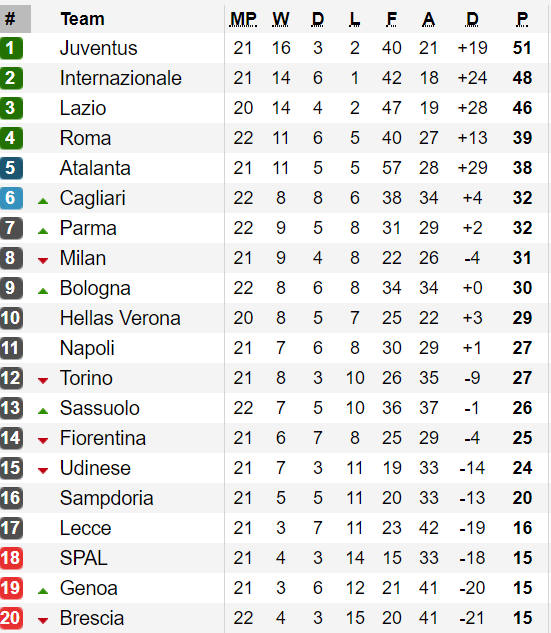551x633 pixels.
Task: Click the red down arrow beside Torino
Action: coord(43,381)
